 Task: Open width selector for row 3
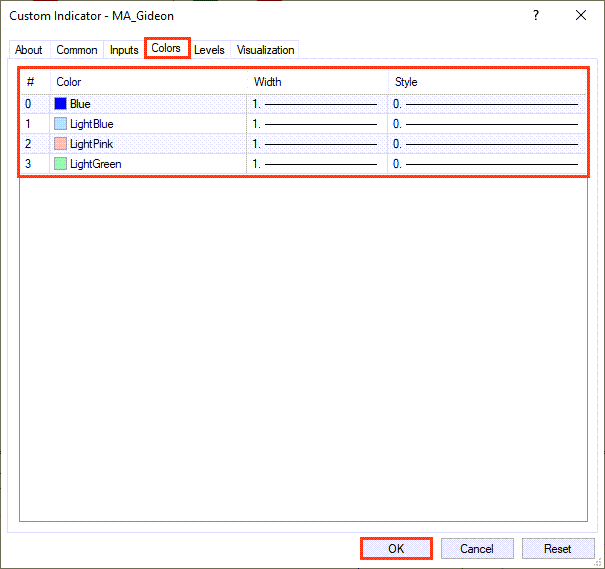click(317, 164)
